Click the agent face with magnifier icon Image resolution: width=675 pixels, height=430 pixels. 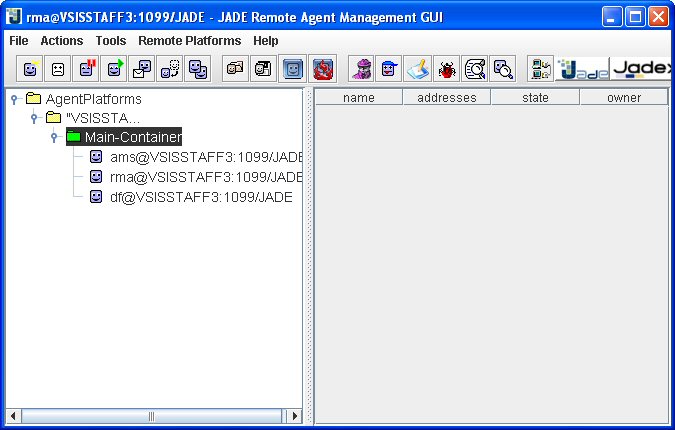503,68
